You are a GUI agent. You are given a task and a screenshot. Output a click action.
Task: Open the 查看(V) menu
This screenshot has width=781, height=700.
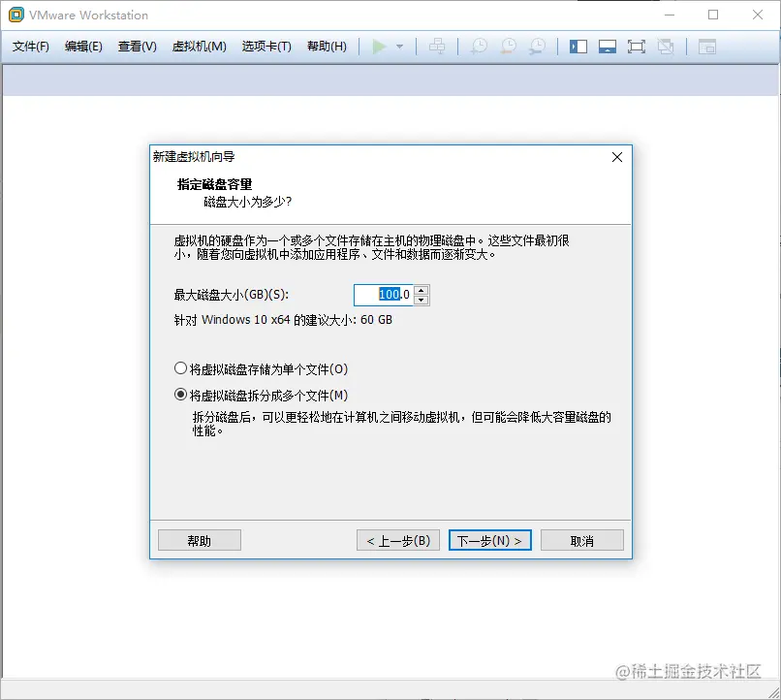coord(137,47)
